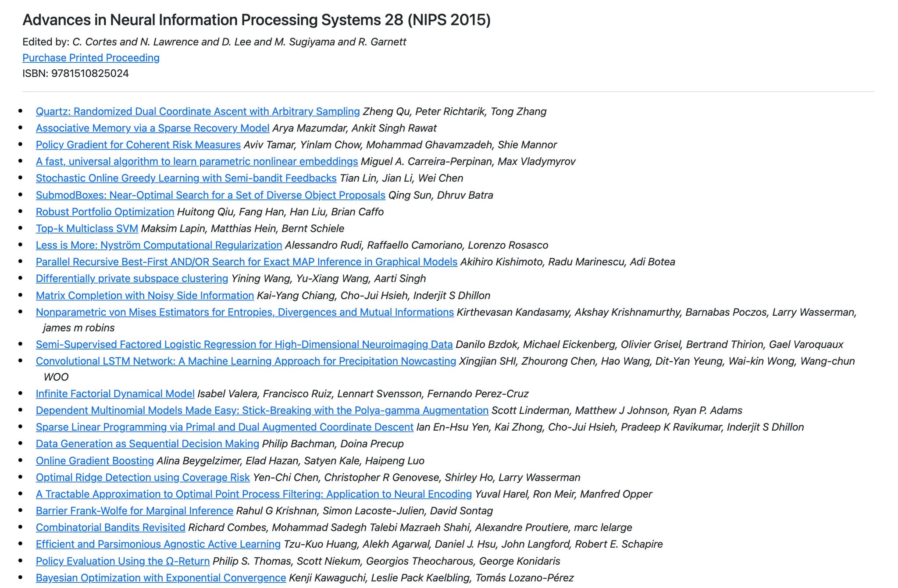Open the Top-k Multiclass SVM paper
898x588 pixels.
tap(87, 228)
